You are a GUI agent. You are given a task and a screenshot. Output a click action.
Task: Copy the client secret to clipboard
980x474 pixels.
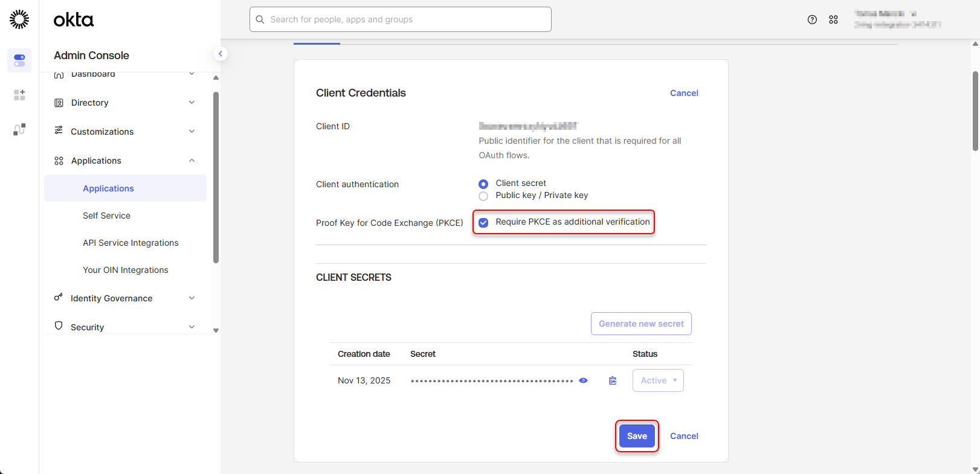(x=613, y=380)
